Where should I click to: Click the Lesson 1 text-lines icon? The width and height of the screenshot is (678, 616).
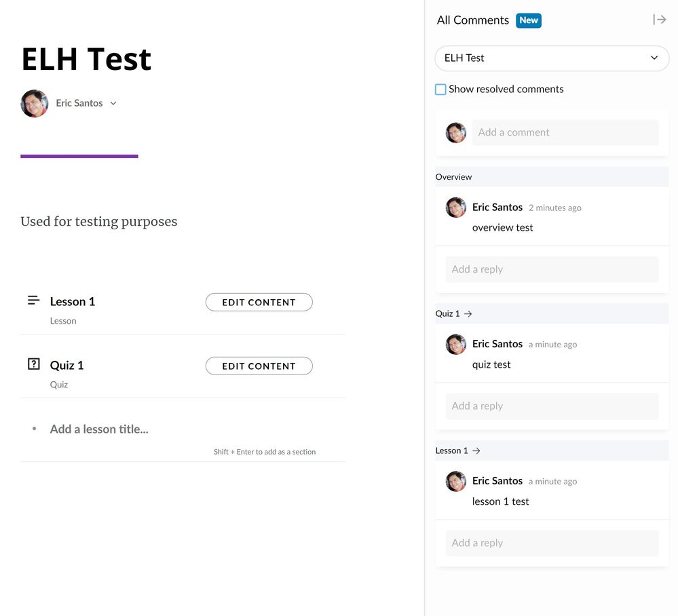[x=33, y=300]
